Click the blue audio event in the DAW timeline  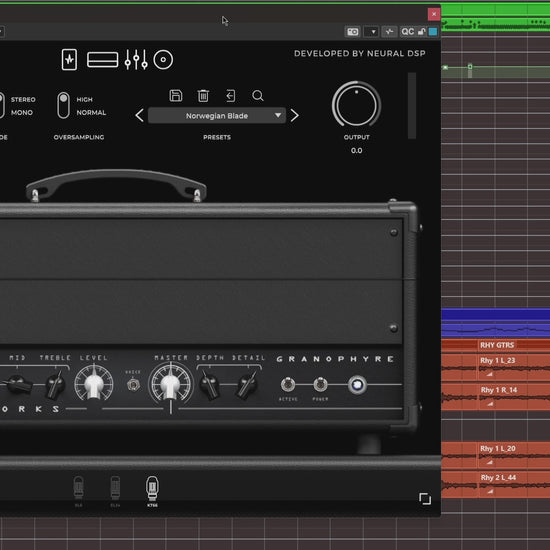click(495, 323)
